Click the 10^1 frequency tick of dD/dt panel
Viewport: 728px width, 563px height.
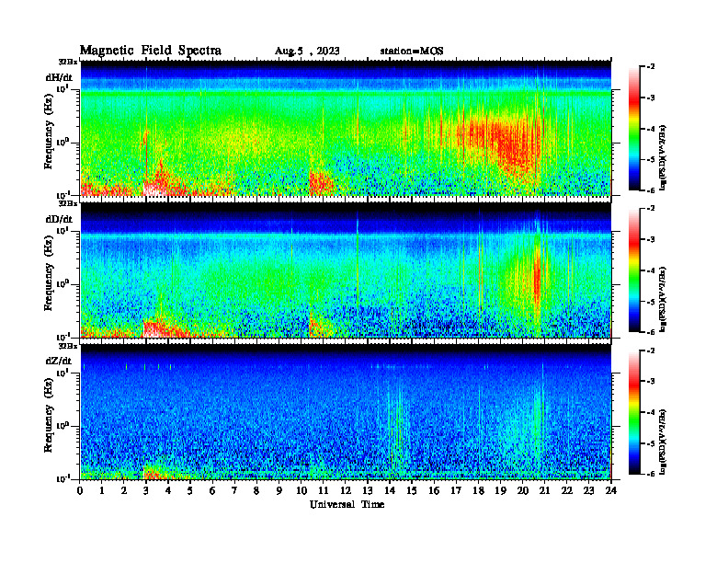click(x=63, y=230)
